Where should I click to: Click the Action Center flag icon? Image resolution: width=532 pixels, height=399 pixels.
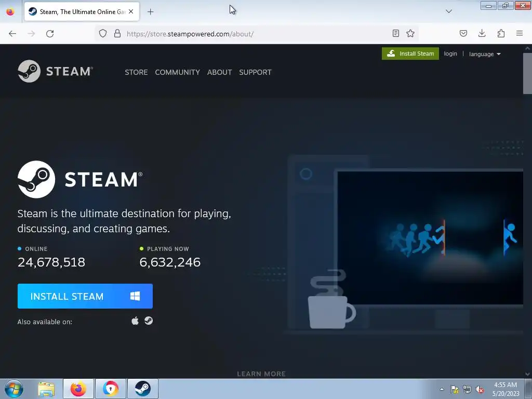454,389
